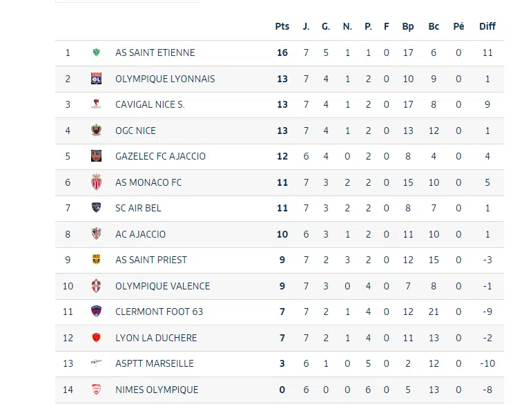Click the Diff column header
Image resolution: width=513 pixels, height=420 pixels.
[487, 26]
